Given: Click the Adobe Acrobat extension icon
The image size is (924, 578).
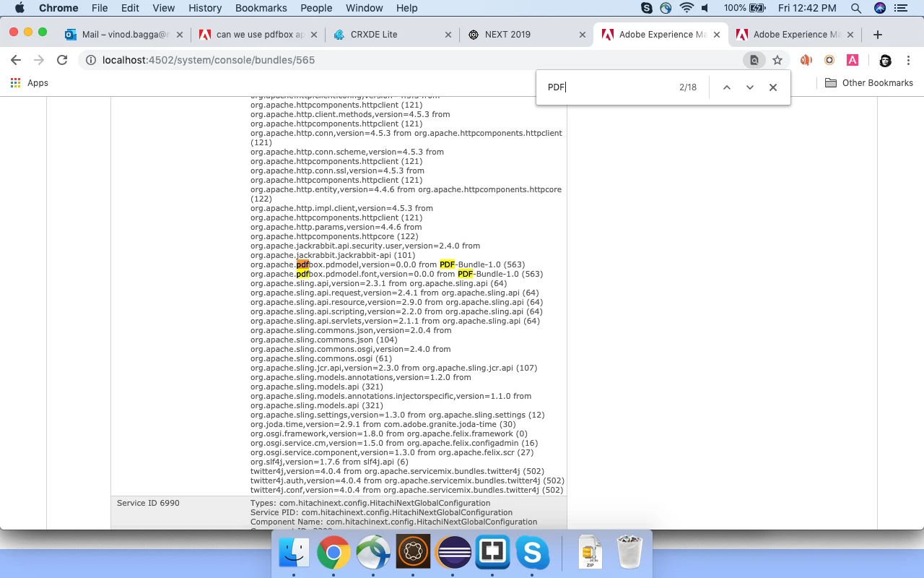Looking at the screenshot, I should coord(853,60).
